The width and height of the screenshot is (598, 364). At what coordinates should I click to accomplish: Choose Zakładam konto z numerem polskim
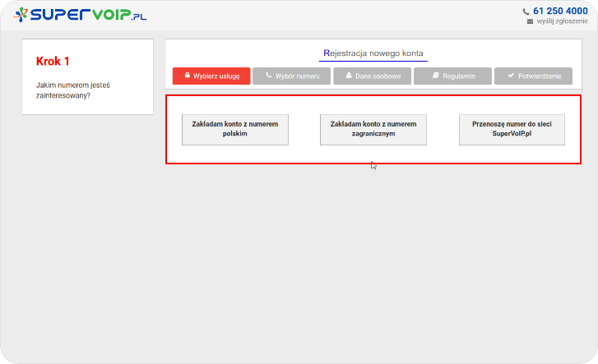pyautogui.click(x=235, y=129)
